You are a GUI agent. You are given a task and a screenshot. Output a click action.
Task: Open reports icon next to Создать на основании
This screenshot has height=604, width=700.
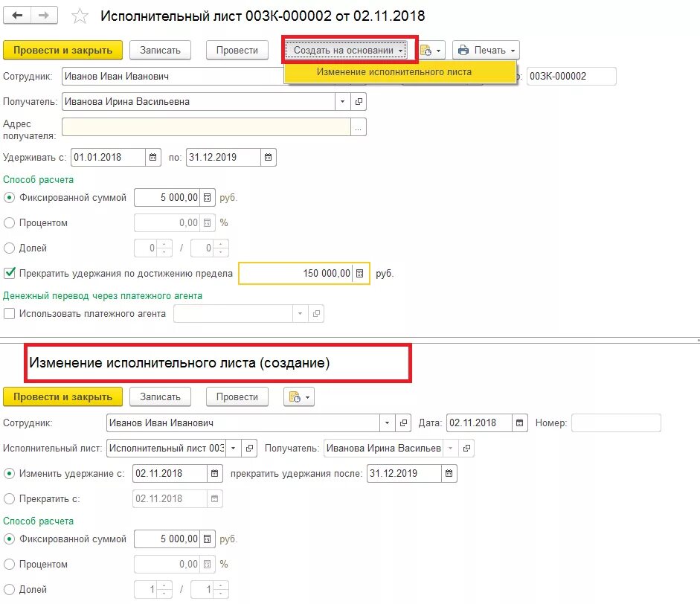(x=431, y=50)
